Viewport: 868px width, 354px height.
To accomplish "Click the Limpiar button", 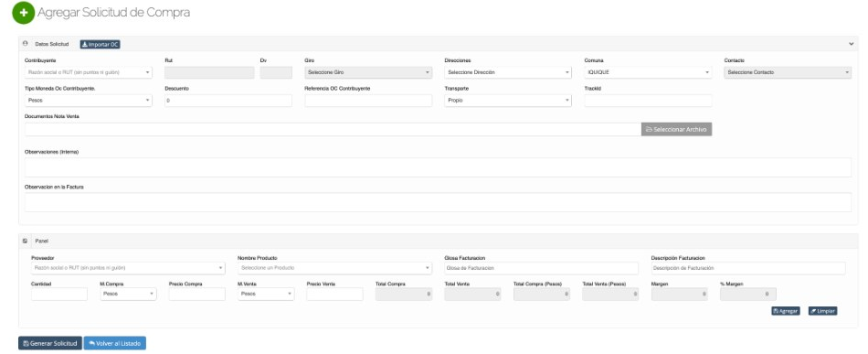I will 822,311.
